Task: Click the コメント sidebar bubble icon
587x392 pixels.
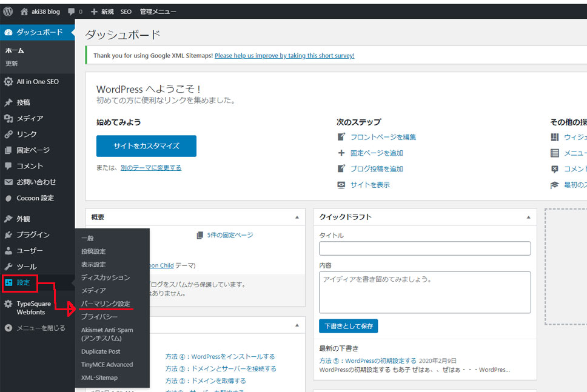Action: [8, 166]
